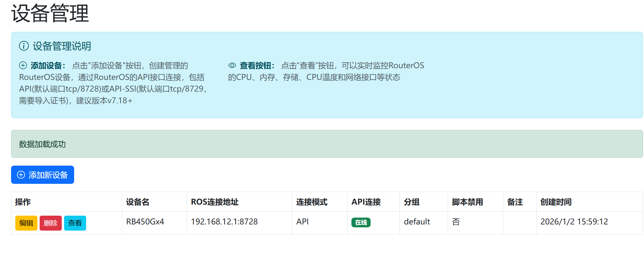Click the 设备管理 page title

(x=50, y=14)
